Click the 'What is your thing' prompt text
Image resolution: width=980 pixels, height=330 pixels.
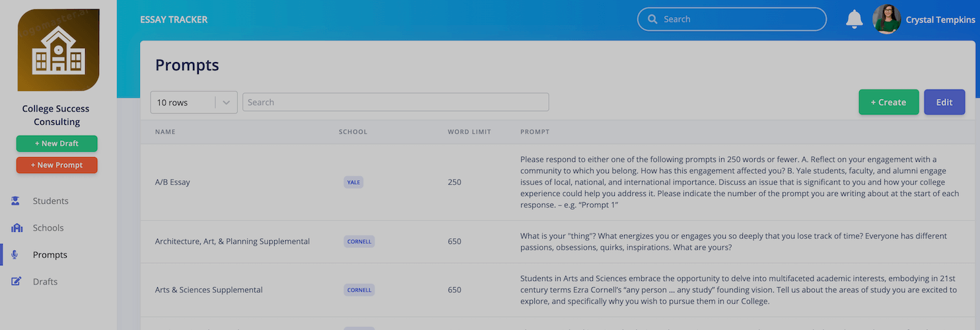coord(734,242)
